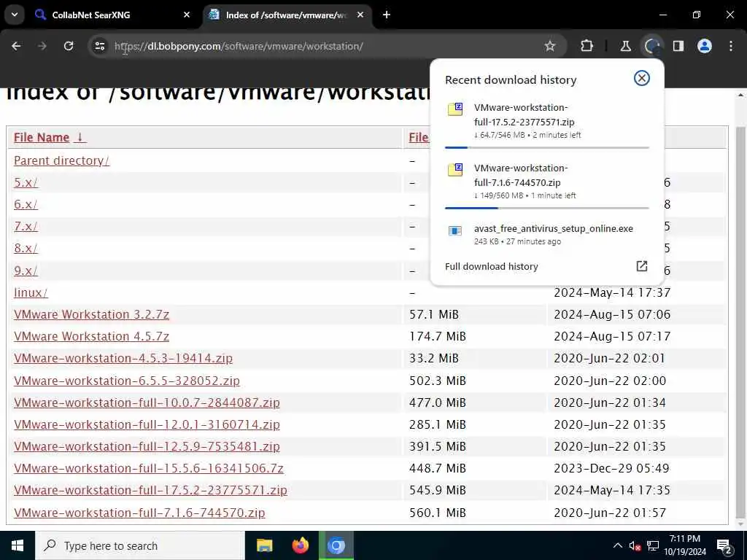
Task: Open full download history external link icon
Action: click(x=642, y=266)
